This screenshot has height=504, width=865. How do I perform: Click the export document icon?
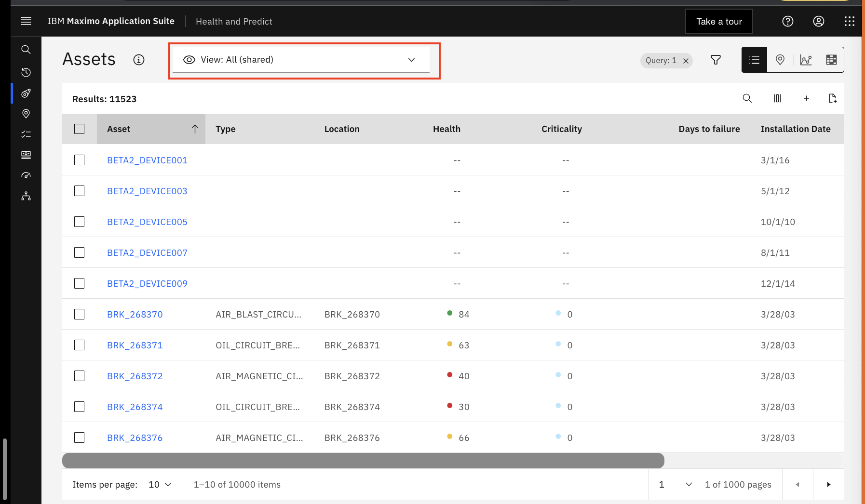(x=833, y=98)
